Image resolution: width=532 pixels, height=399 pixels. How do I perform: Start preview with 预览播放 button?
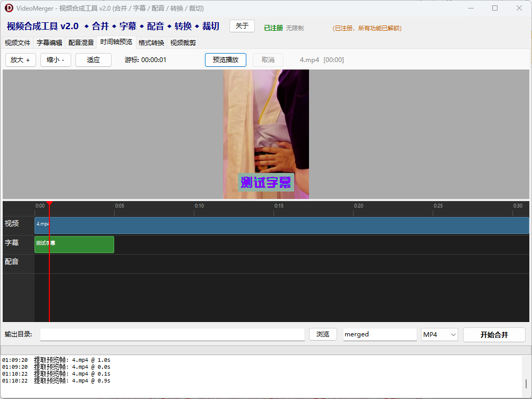click(226, 60)
